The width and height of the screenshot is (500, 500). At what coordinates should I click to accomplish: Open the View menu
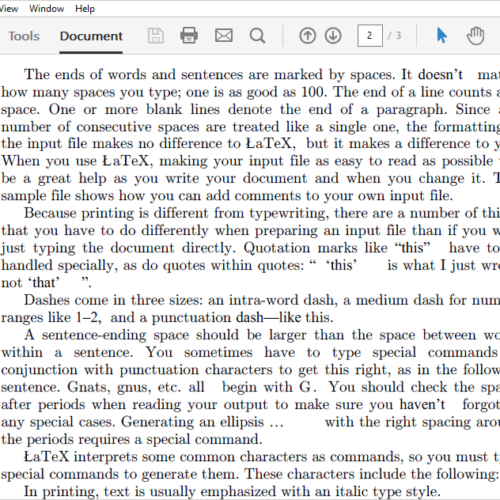[x=8, y=9]
